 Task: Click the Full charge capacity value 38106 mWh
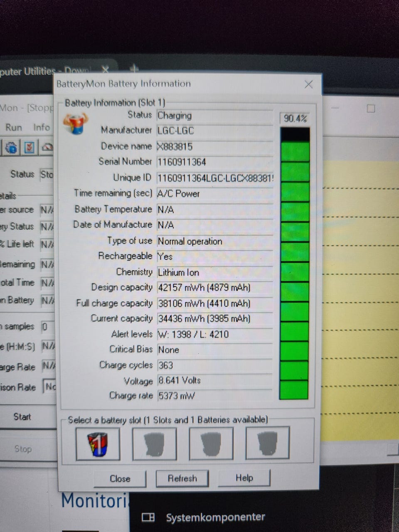coord(214,303)
